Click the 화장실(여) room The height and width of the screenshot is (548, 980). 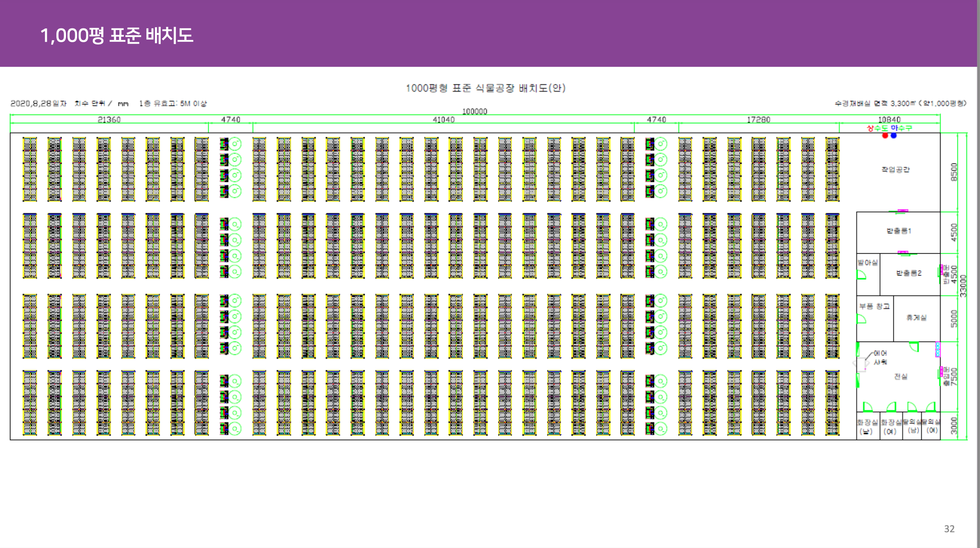click(x=890, y=426)
